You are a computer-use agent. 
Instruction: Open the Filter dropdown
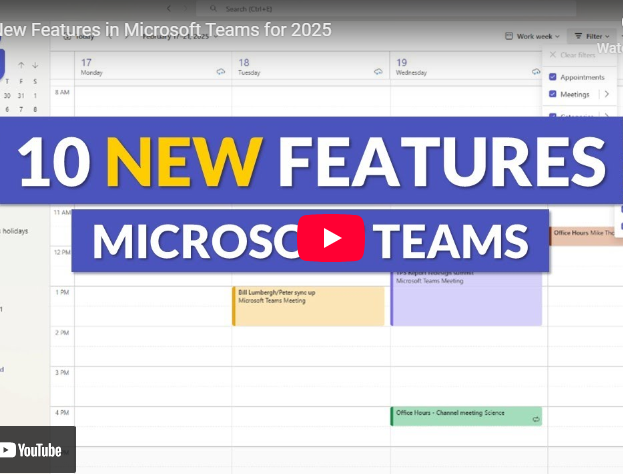tap(592, 36)
